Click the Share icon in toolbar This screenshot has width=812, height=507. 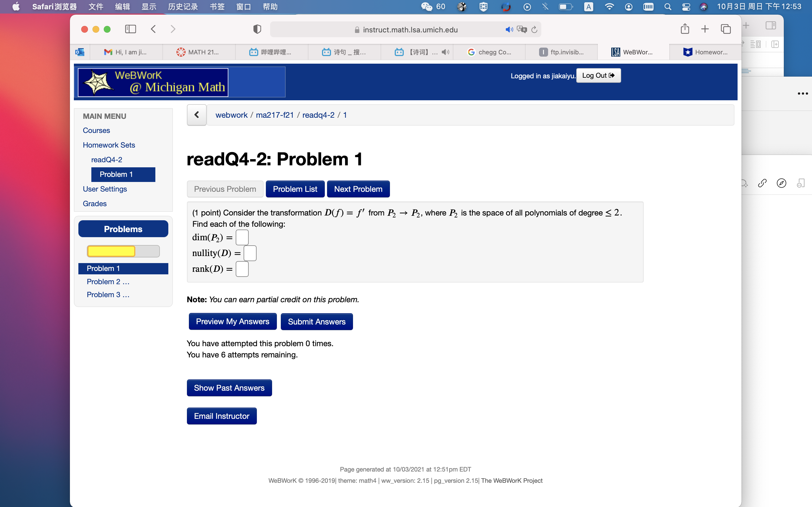[685, 29]
